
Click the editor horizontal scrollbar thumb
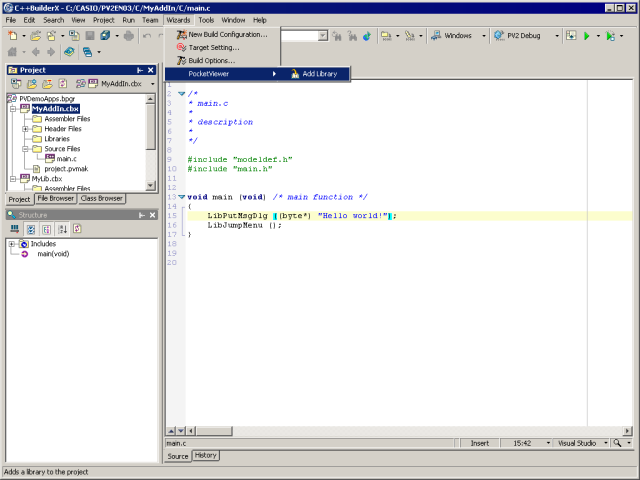[215, 431]
